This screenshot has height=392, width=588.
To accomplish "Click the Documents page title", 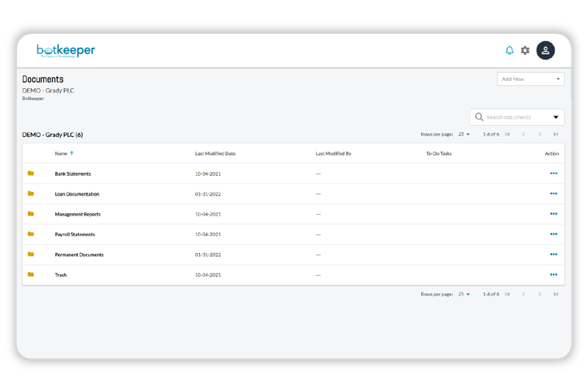I will click(43, 79).
